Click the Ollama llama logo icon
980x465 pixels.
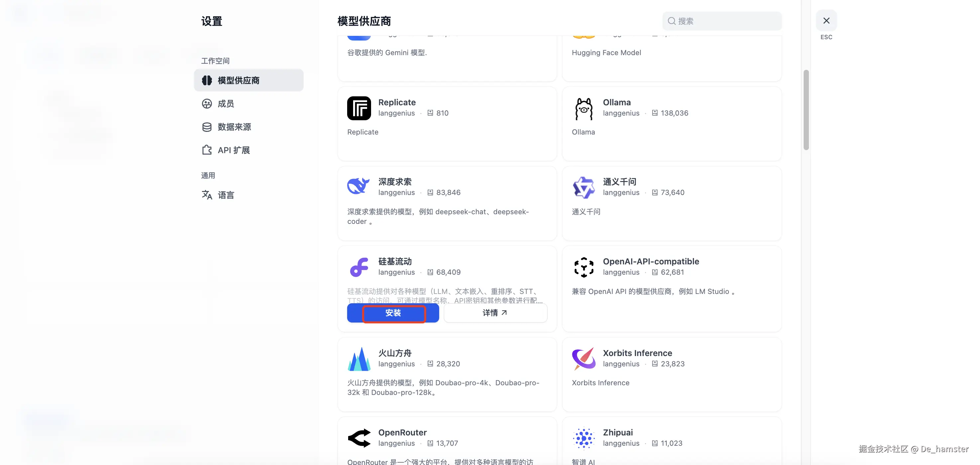pos(584,109)
